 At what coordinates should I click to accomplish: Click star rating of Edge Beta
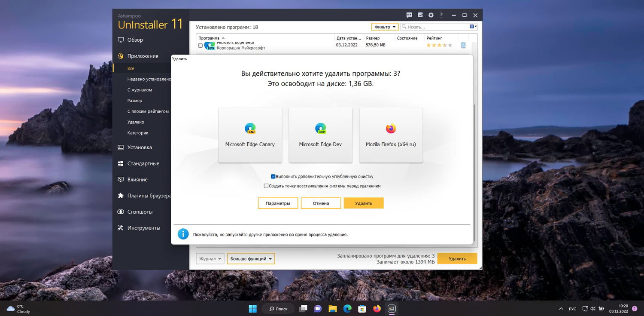coord(439,45)
